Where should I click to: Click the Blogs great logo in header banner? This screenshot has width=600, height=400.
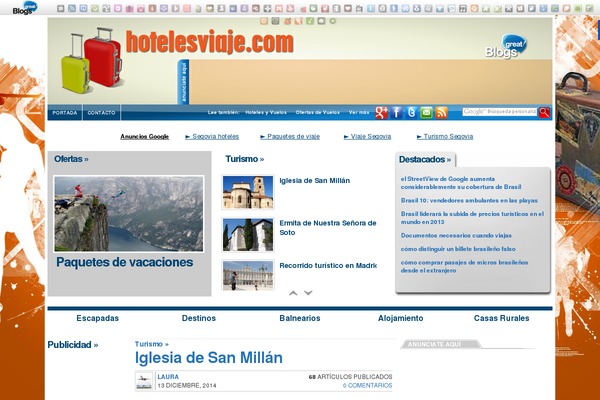coord(506,46)
